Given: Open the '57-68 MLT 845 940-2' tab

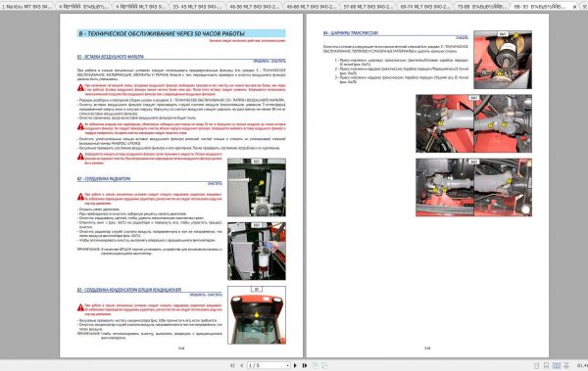Looking at the screenshot, I should click(367, 7).
